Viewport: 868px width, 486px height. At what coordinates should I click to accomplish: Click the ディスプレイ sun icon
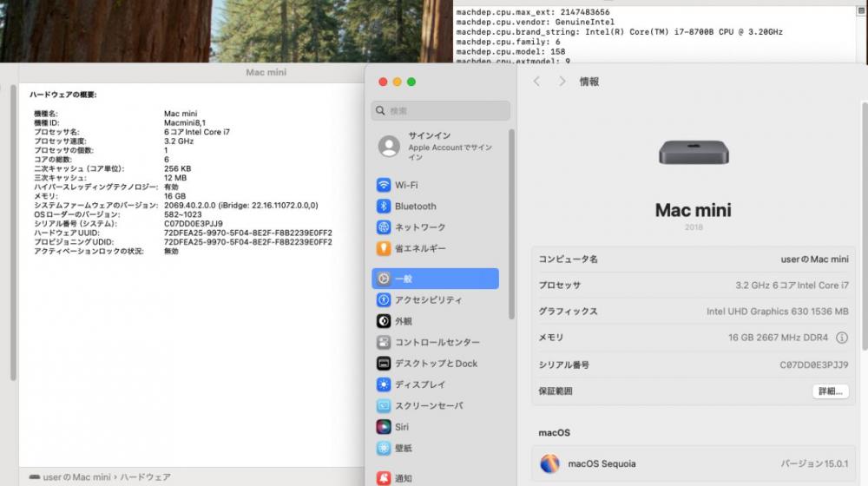click(384, 384)
